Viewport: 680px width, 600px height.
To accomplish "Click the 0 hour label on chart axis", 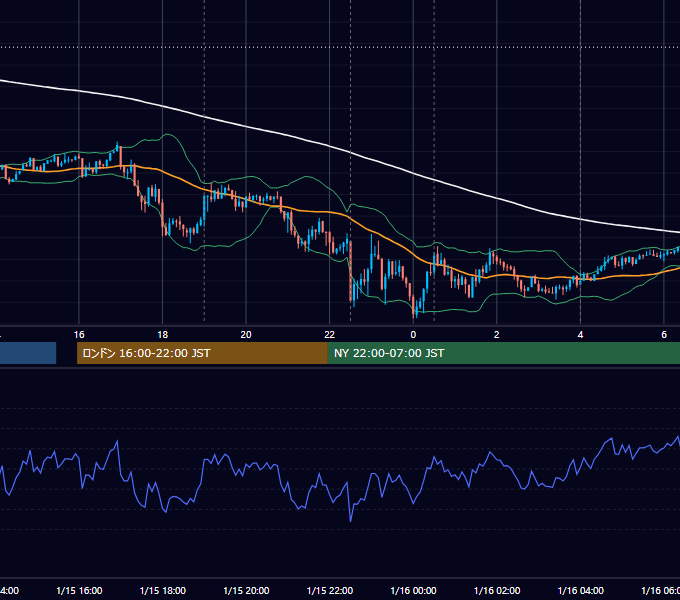I will (x=413, y=334).
